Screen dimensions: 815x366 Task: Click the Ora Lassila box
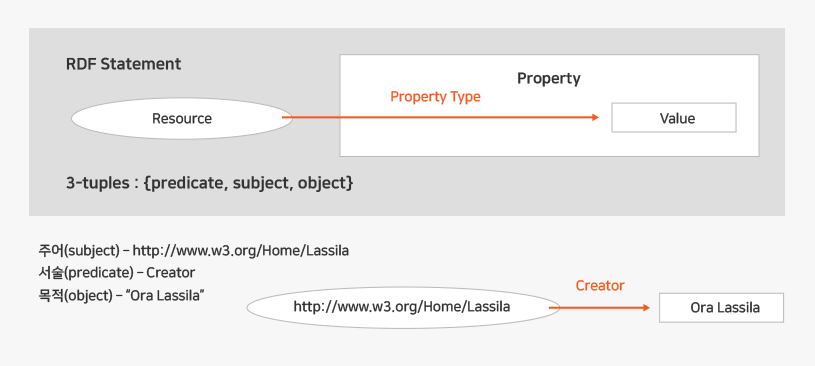[x=721, y=308]
